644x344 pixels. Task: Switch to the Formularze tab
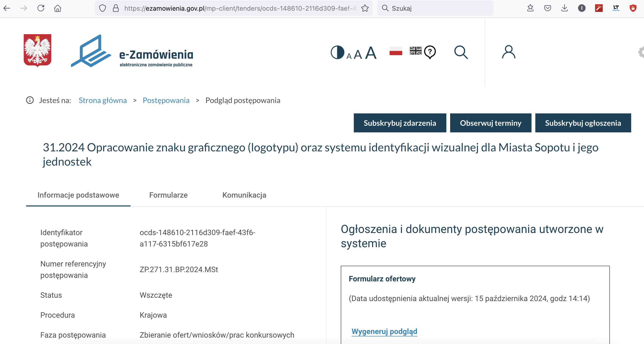point(168,195)
